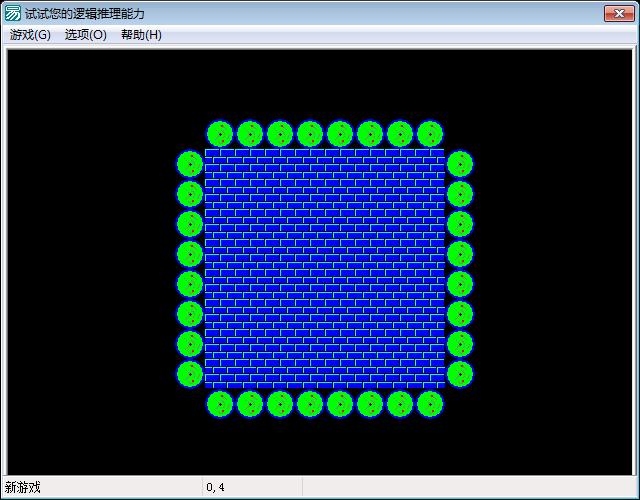Click the topmost green ball in right column

[460, 164]
